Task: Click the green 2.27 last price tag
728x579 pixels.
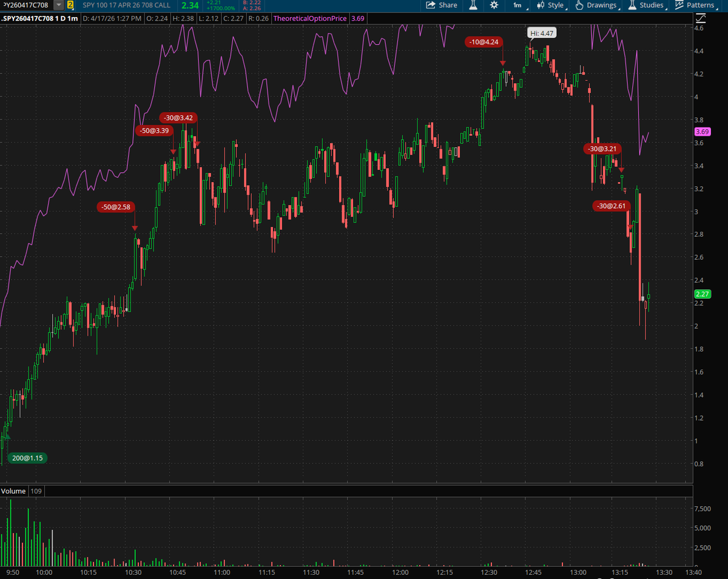Action: pos(703,294)
